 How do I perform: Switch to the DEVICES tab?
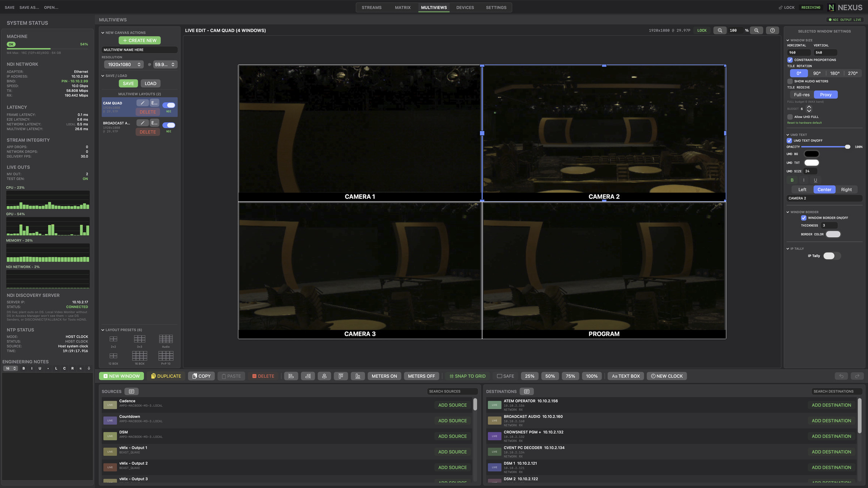[465, 8]
